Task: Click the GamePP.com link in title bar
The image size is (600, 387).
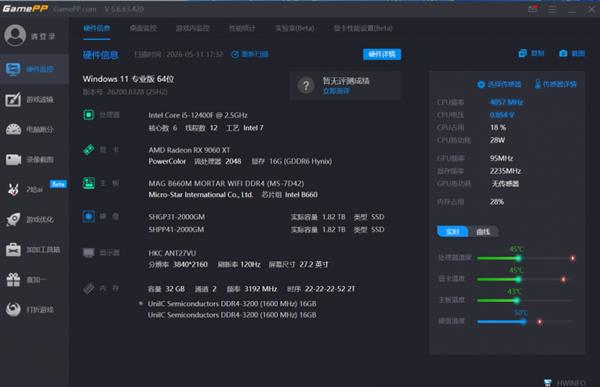Action: pos(75,9)
